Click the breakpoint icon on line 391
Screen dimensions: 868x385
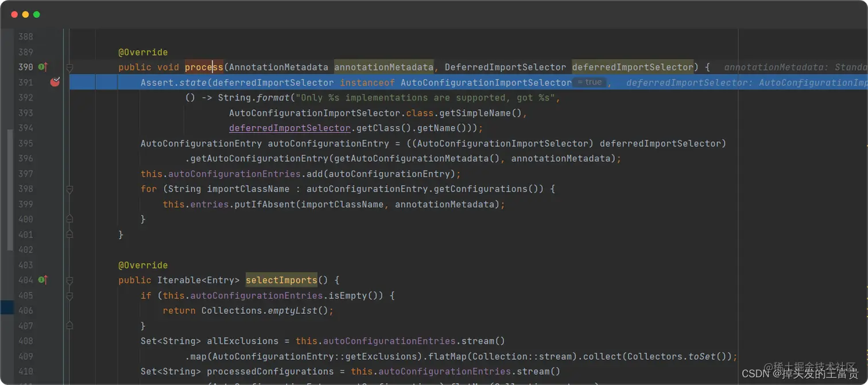tap(55, 82)
